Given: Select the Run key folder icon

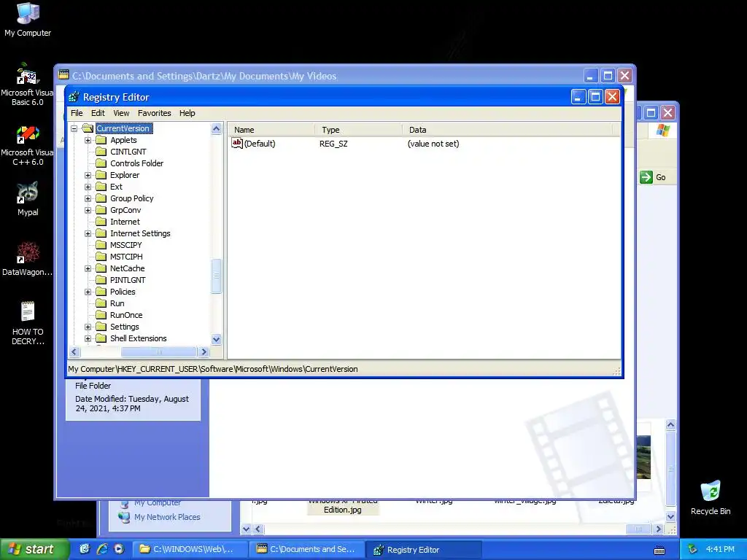Looking at the screenshot, I should coord(101,303).
